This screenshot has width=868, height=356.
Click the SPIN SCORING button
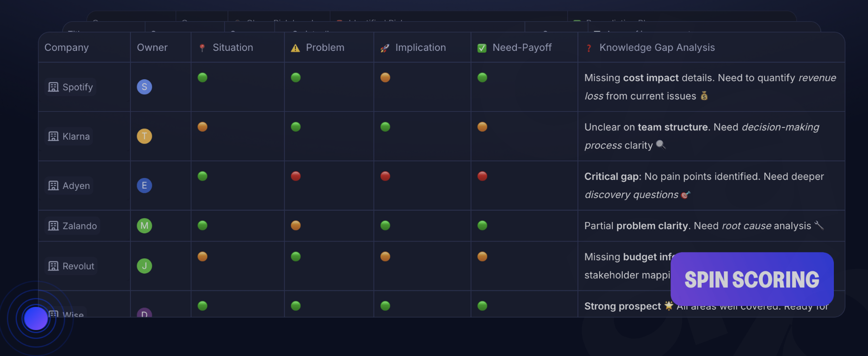[x=752, y=279]
